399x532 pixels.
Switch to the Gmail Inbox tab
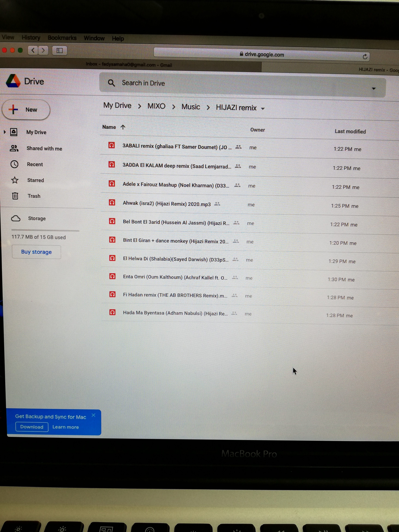[x=129, y=64]
